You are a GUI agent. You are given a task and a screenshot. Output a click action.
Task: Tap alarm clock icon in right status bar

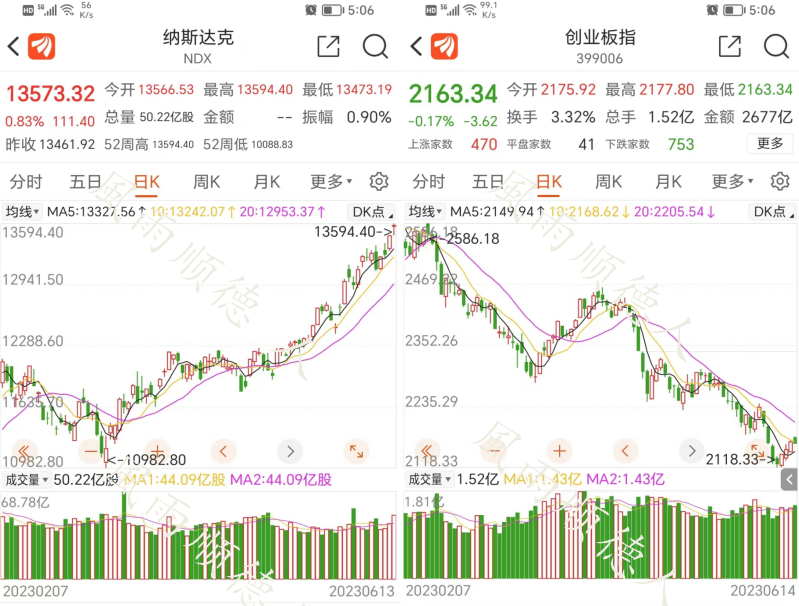[712, 10]
